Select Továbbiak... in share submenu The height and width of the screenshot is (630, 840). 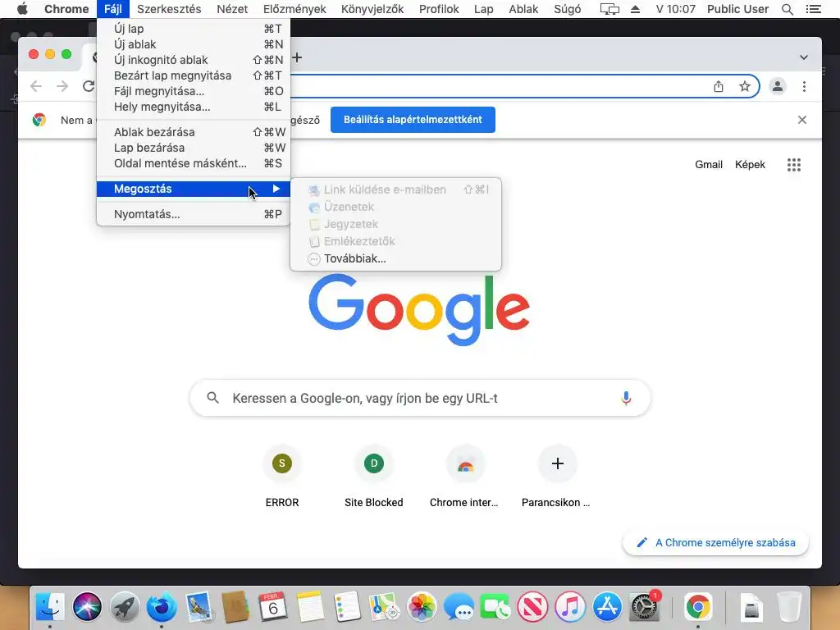[x=396, y=258]
